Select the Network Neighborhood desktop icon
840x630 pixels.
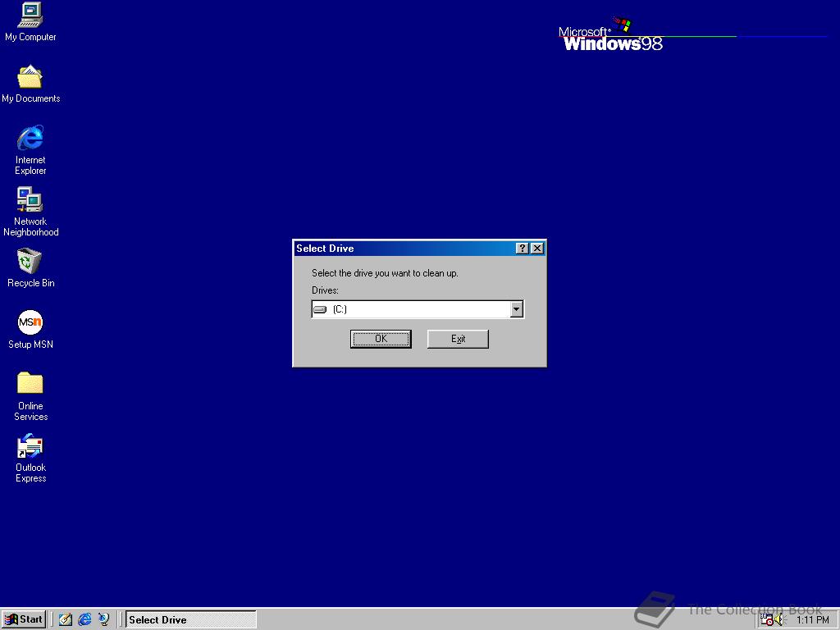click(30, 212)
